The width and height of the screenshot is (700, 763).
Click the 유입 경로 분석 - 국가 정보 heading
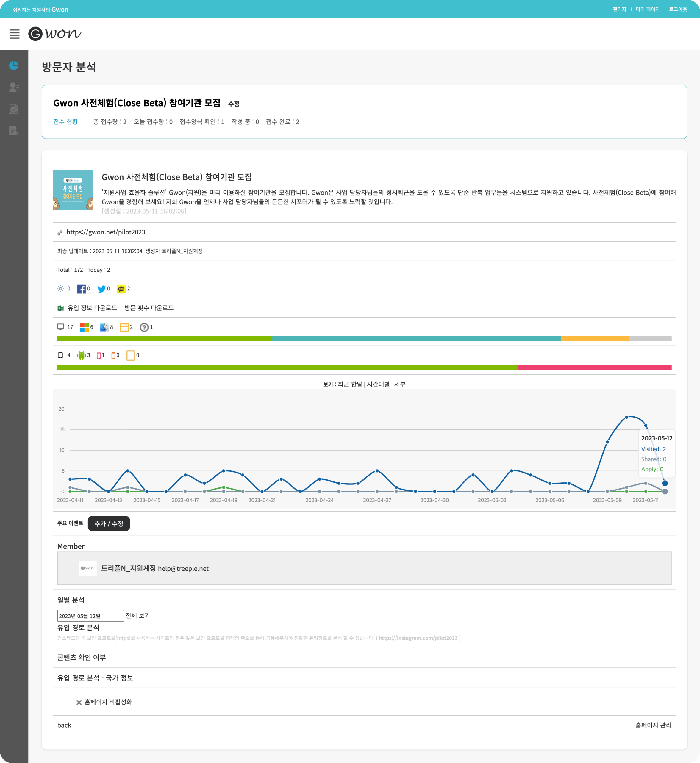tap(95, 678)
